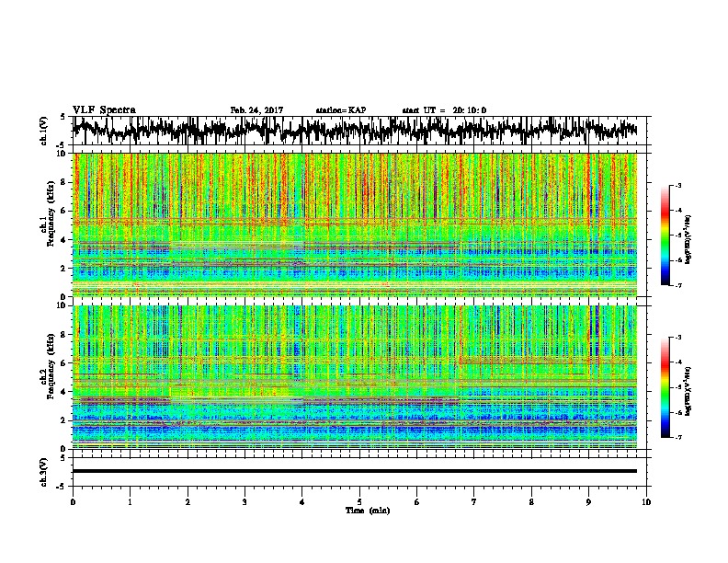Click the ch.1 color bar log(PSD) label
Image resolution: width=728 pixels, height=563 pixels.
pos(688,239)
